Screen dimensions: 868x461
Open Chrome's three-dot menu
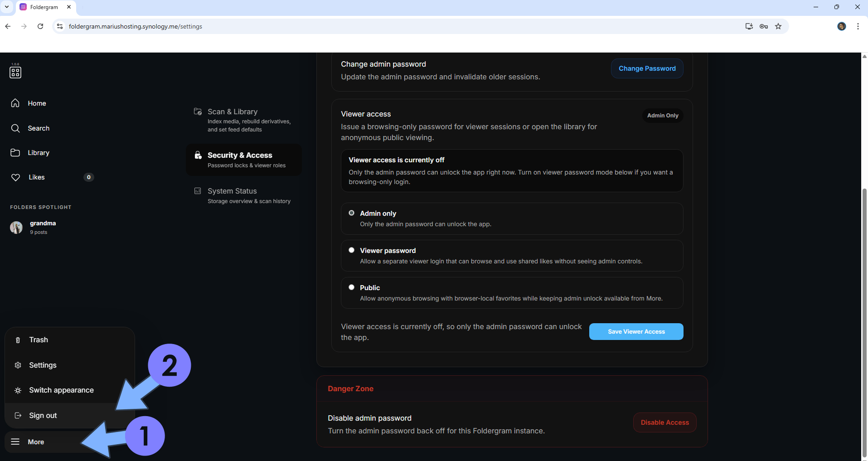pyautogui.click(x=858, y=26)
